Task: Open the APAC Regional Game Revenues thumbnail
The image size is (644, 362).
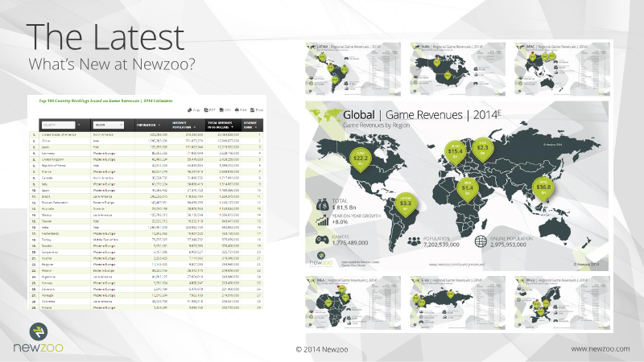Action: pyautogui.click(x=562, y=69)
